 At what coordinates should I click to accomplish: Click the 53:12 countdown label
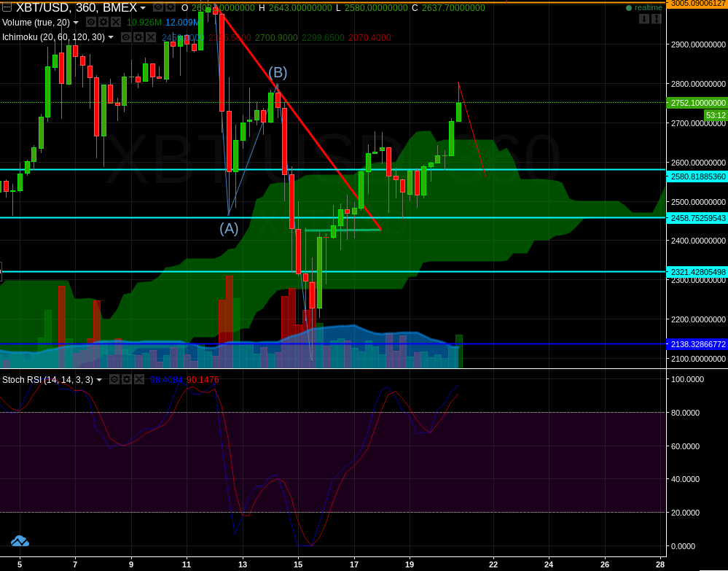(x=716, y=115)
